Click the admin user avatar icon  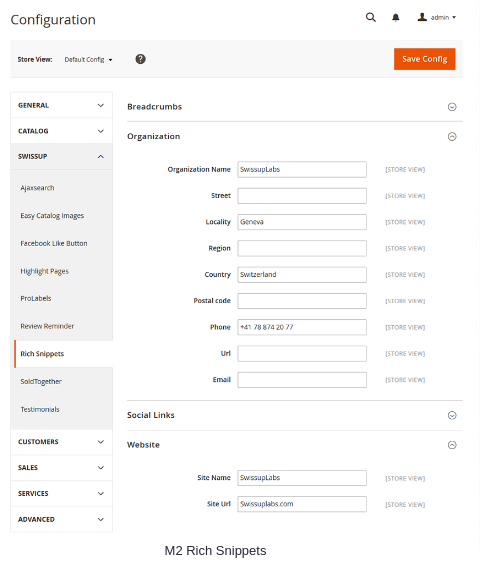[x=422, y=17]
